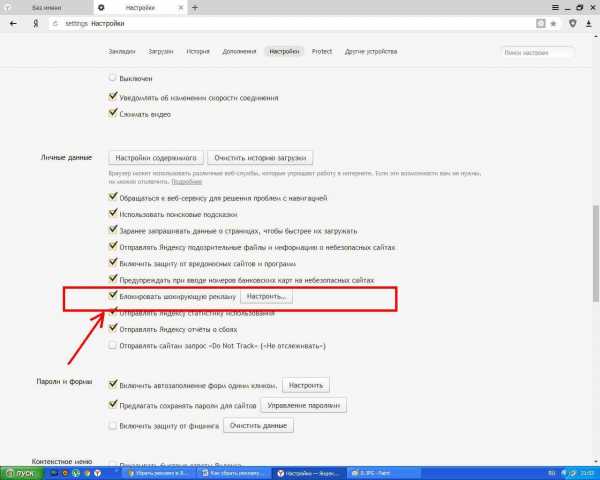
Task: Switch to 'Настройки — Яндекс' taskbar button
Action: click(308, 473)
